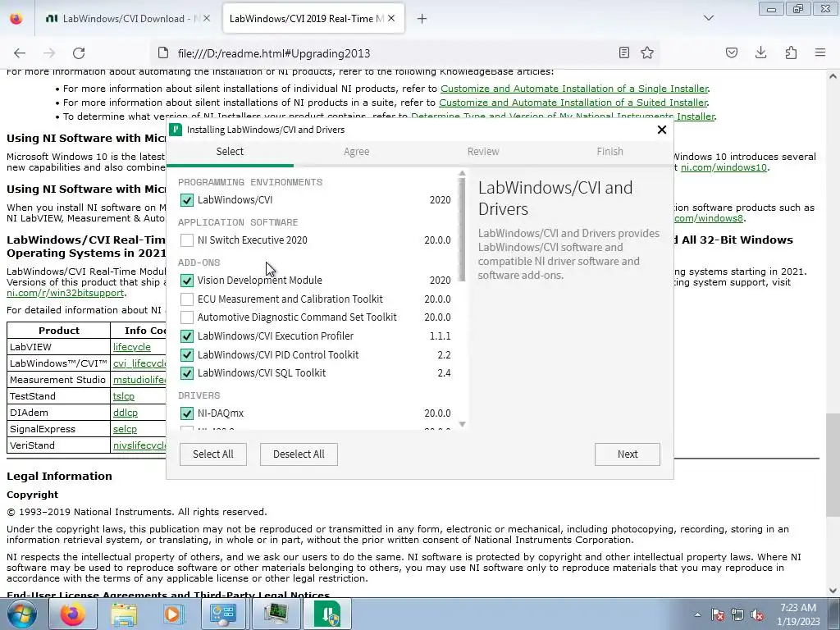Click the browser address bar URL
Image resolution: width=840 pixels, height=630 pixels.
point(274,53)
